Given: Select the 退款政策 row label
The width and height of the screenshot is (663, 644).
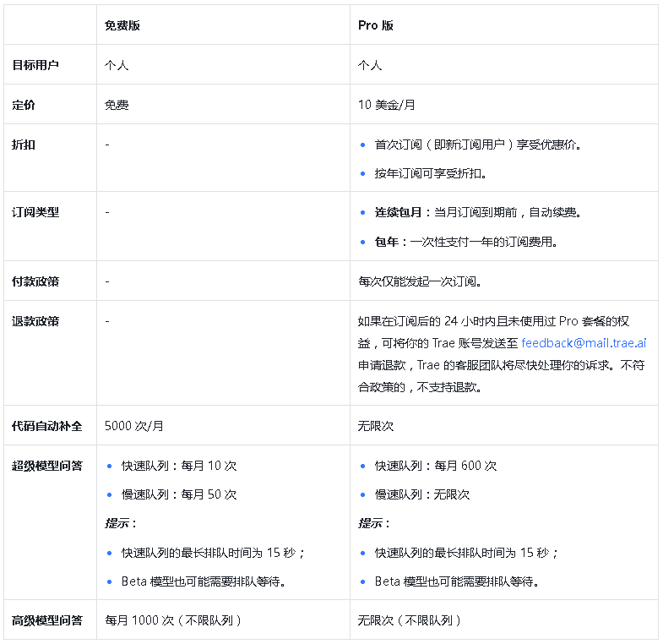Looking at the screenshot, I should [35, 321].
